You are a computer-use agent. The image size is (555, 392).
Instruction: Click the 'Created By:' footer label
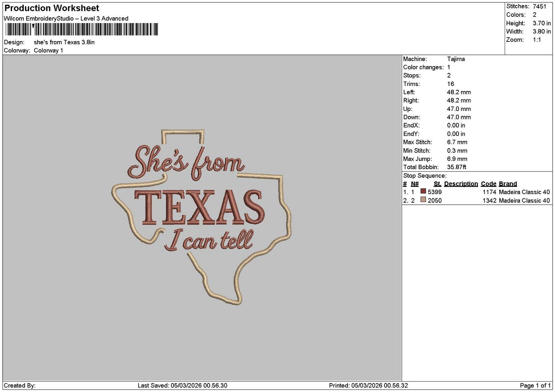(x=20, y=385)
